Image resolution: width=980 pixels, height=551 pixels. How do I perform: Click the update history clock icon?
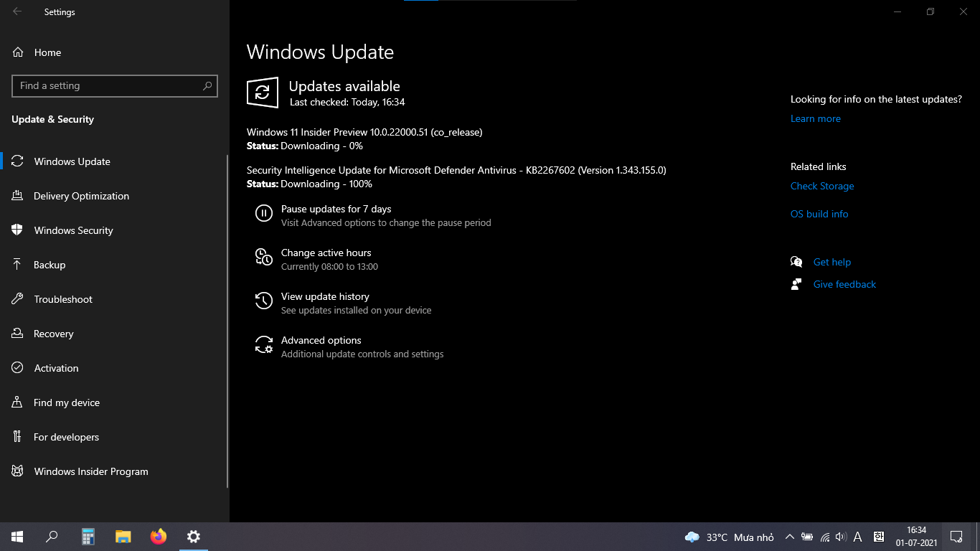click(x=264, y=301)
